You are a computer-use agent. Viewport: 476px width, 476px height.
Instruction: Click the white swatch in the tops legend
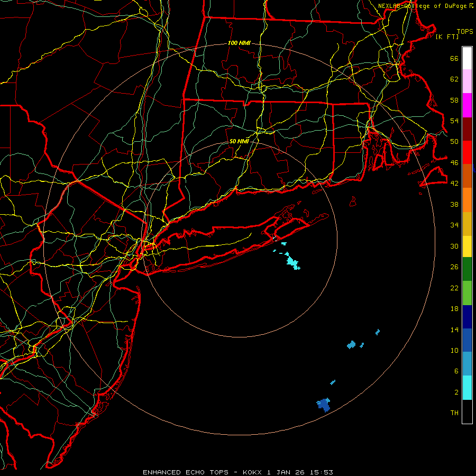click(x=467, y=58)
